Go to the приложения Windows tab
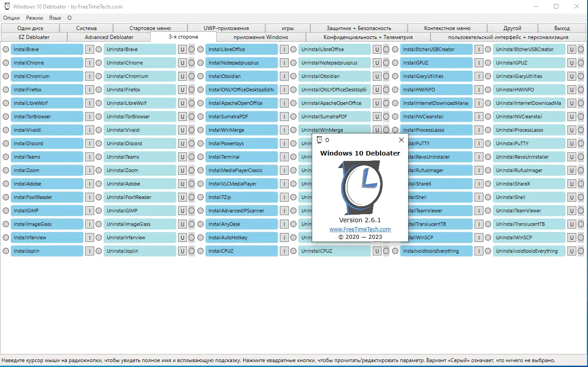588x367 pixels. pos(261,37)
